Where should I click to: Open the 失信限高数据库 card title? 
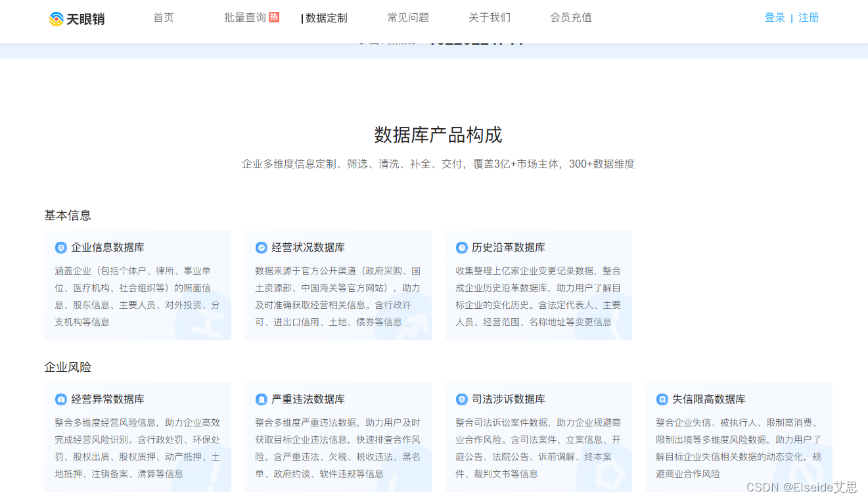[709, 399]
